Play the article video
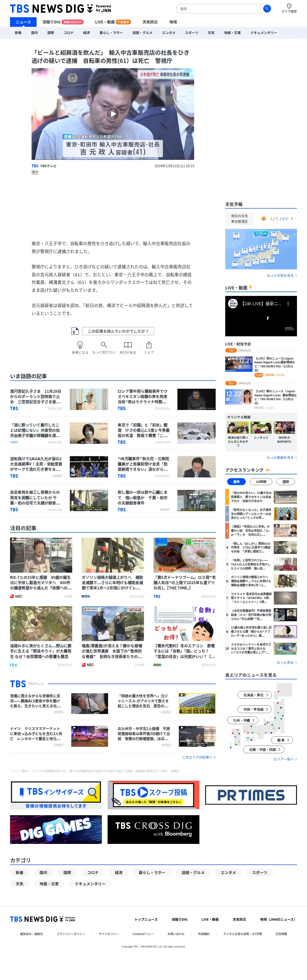 coord(113,114)
